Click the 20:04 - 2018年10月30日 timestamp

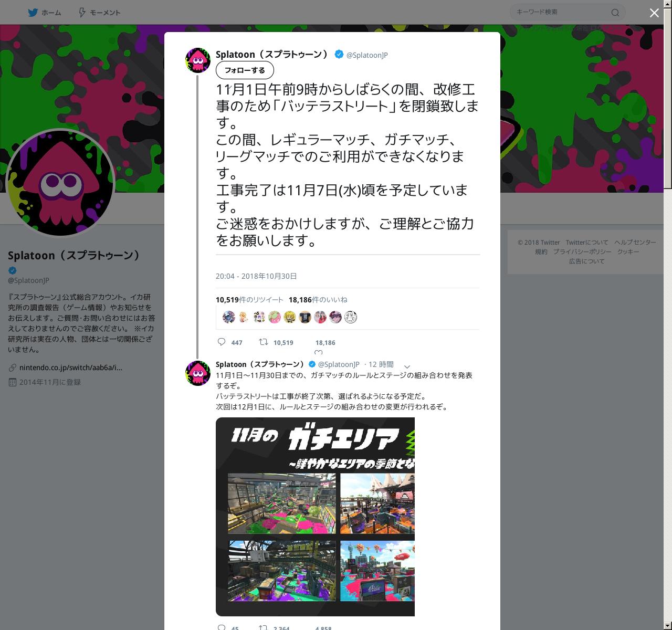(x=256, y=276)
